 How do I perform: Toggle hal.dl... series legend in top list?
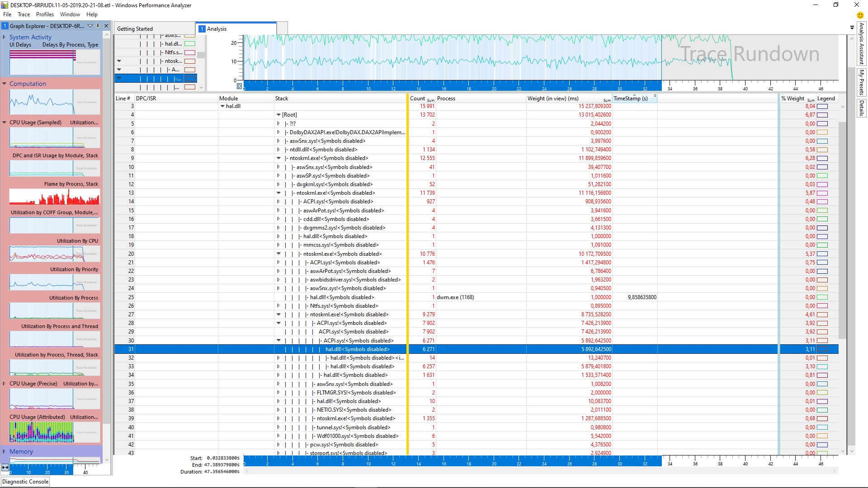point(190,44)
